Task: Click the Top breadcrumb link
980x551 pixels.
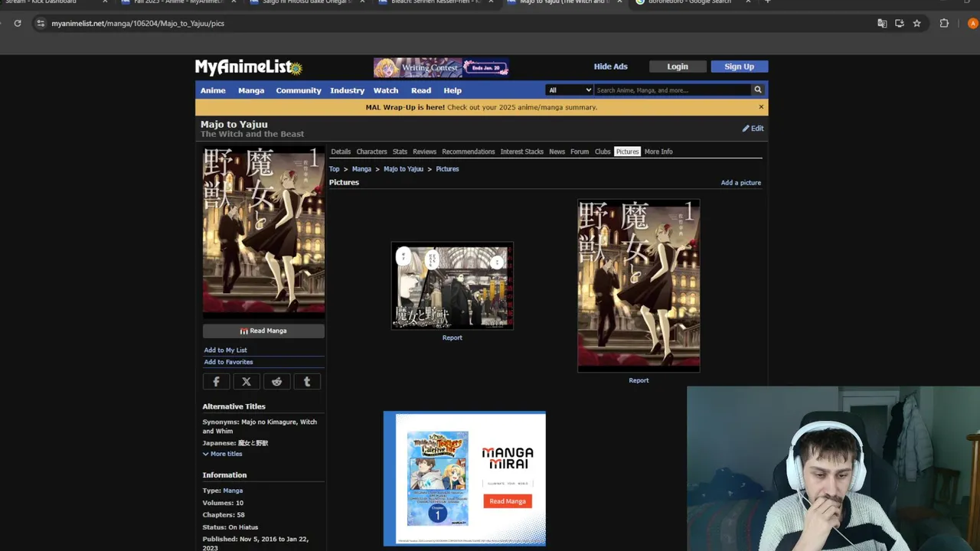Action: tap(334, 169)
